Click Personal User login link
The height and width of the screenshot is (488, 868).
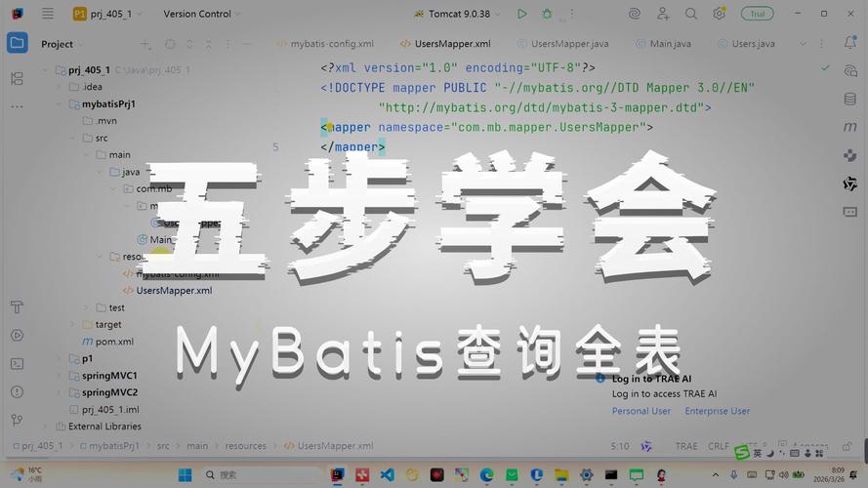click(x=641, y=411)
